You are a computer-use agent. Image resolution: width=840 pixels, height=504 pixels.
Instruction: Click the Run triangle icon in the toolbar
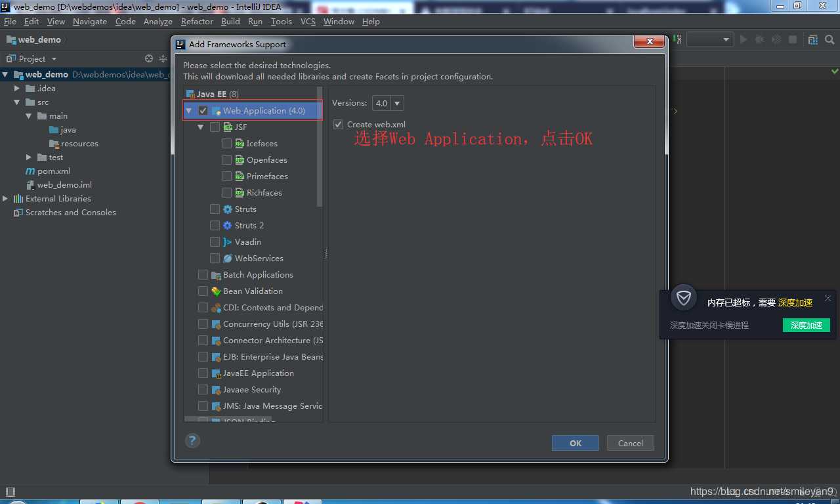pyautogui.click(x=744, y=39)
